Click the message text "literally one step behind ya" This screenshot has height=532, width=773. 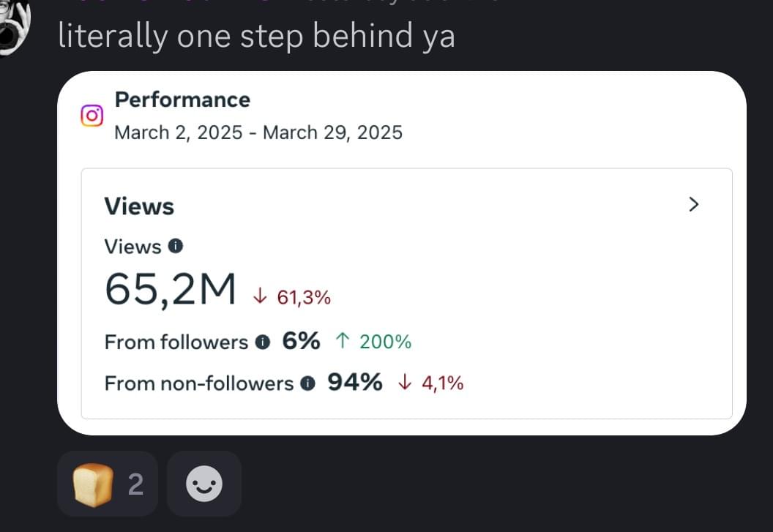(256, 37)
